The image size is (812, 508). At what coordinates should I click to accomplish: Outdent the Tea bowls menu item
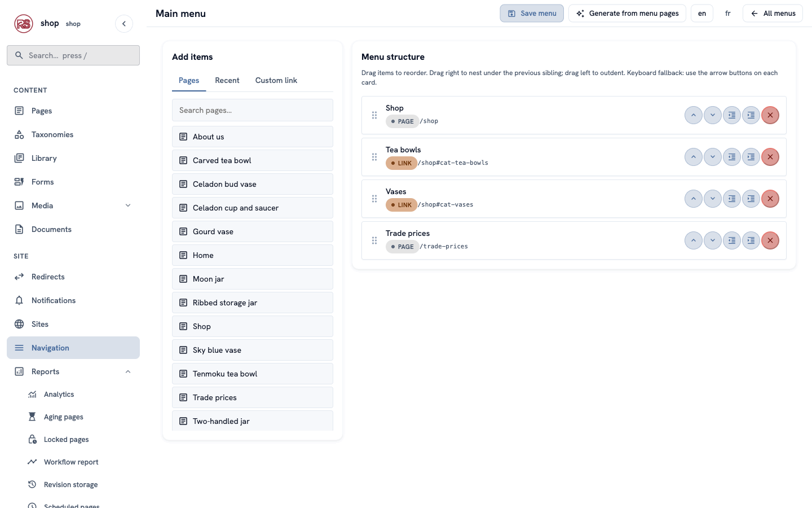point(732,157)
